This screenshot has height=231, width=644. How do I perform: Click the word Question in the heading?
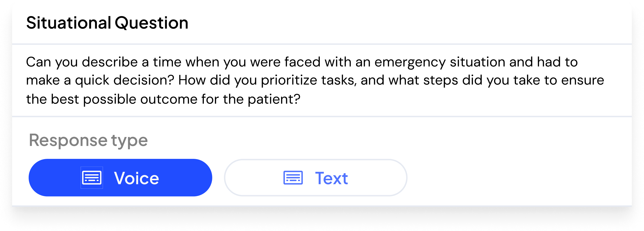(x=151, y=23)
